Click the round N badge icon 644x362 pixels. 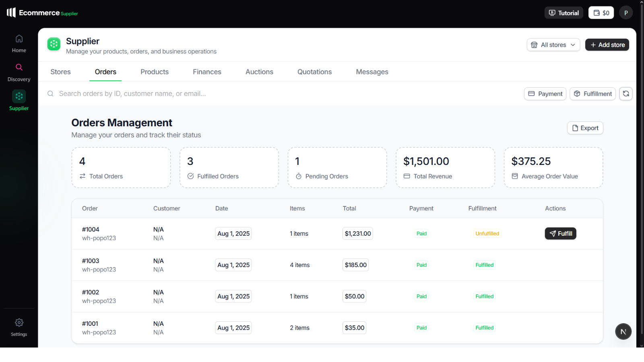click(623, 331)
